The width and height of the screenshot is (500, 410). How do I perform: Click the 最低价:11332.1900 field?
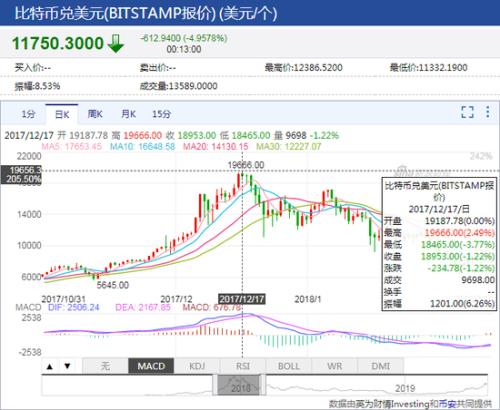tap(429, 68)
